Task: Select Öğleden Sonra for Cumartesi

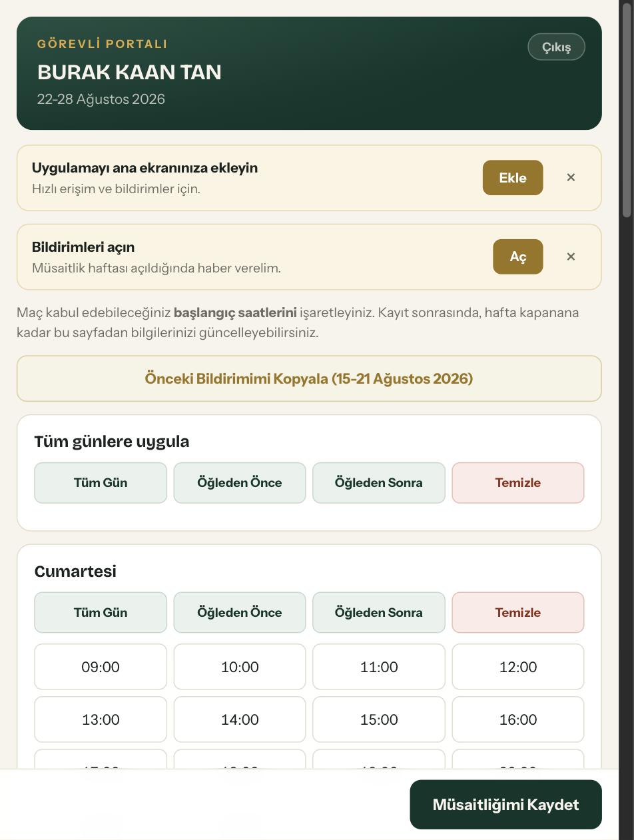Action: pos(379,612)
